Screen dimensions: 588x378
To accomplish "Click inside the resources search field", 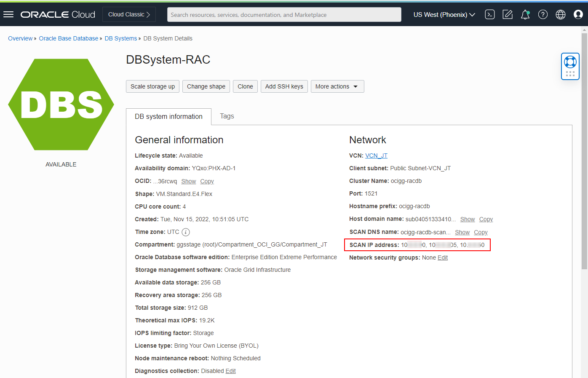I will pyautogui.click(x=284, y=15).
